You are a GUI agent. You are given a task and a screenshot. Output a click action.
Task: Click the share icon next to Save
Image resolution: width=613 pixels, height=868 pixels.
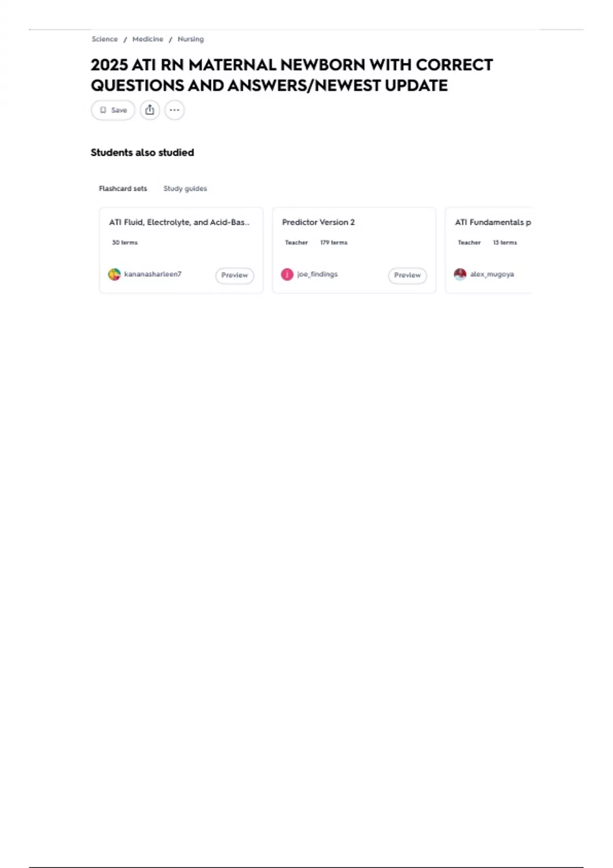[150, 110]
